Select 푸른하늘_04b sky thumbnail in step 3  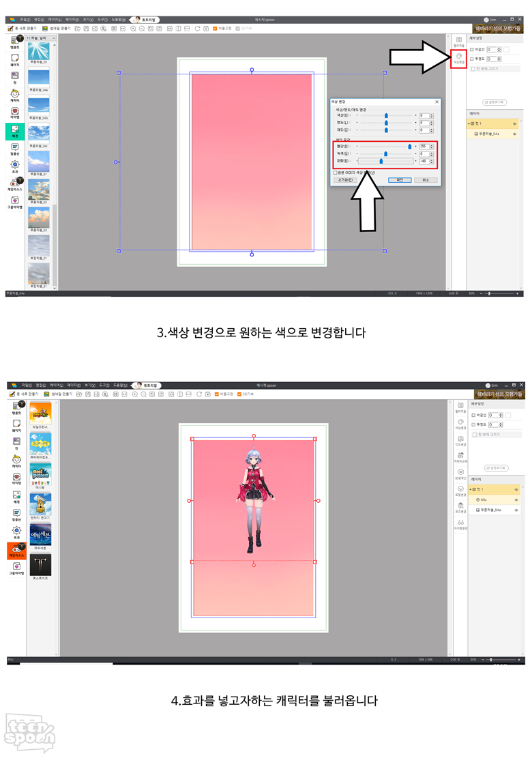[39, 106]
